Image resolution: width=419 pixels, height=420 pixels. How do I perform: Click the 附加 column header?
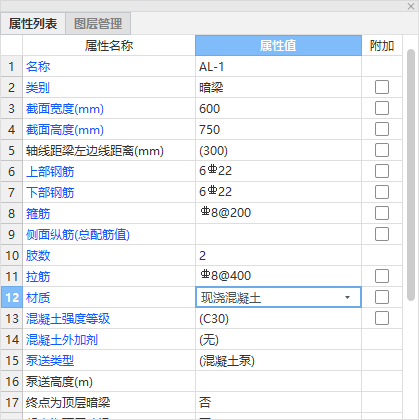tap(382, 45)
